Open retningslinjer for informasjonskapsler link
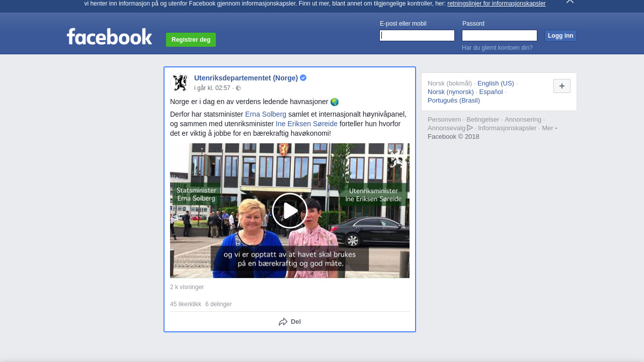The image size is (644, 362). click(496, 4)
